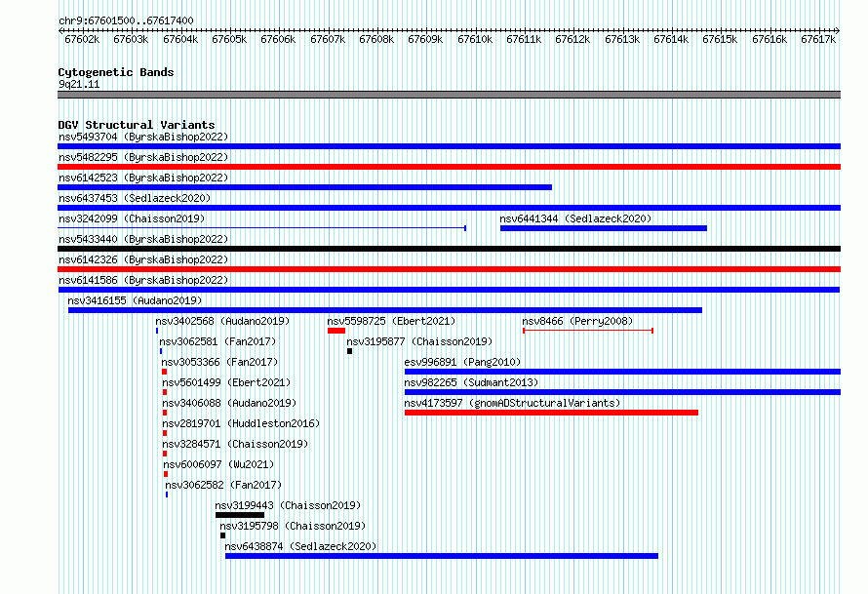The height and width of the screenshot is (594, 868).
Task: Select the black square under nsv3195877
Action: point(349,351)
